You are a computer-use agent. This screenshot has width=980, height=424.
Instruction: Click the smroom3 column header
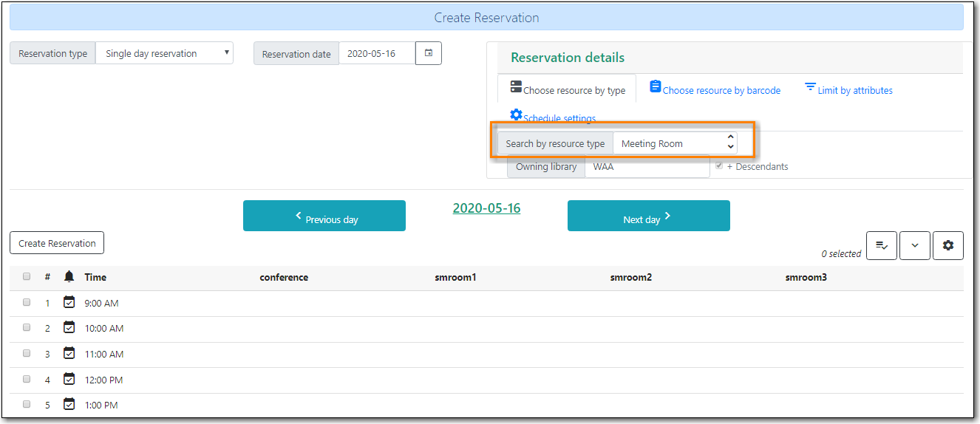click(806, 277)
